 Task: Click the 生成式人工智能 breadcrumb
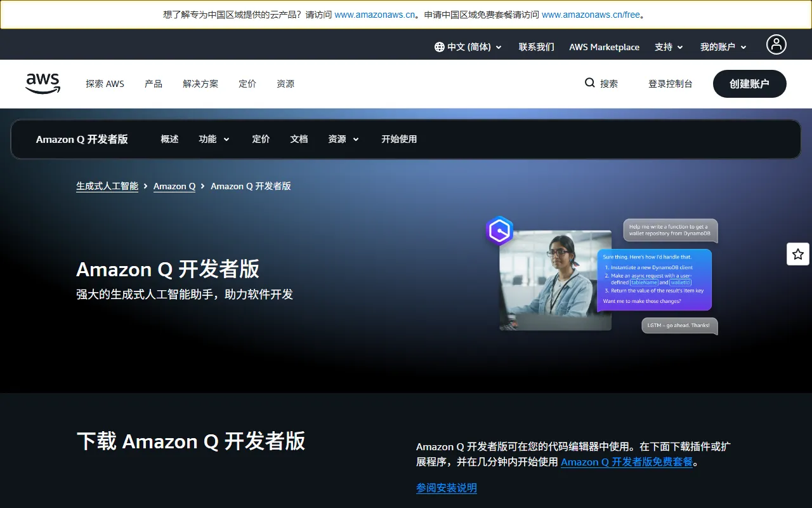pos(107,186)
